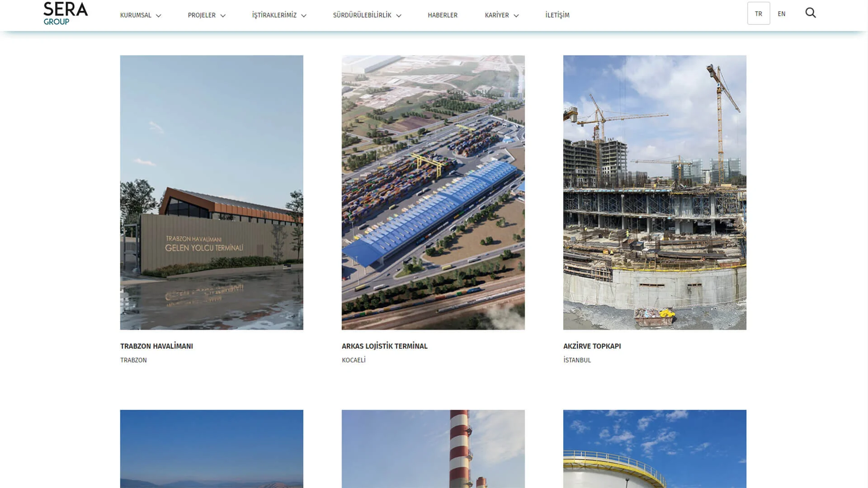Screen dimensions: 868x488
Task: Click the Trabzon airport terminal photo
Action: pos(211,192)
